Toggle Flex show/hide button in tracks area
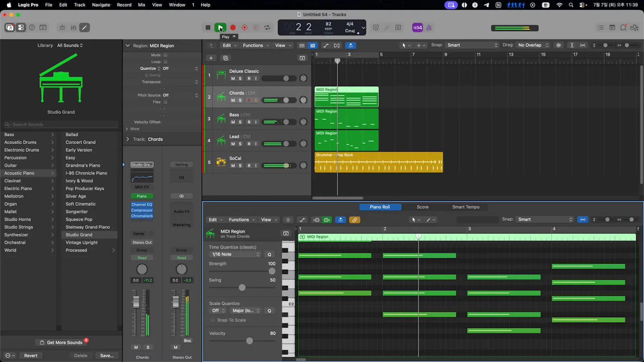644x362 pixels. pos(337,45)
